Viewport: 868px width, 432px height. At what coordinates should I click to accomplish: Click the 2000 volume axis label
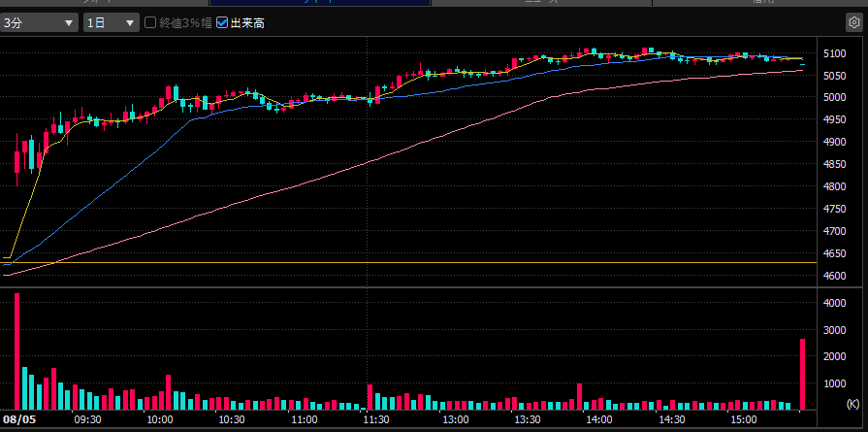[834, 356]
